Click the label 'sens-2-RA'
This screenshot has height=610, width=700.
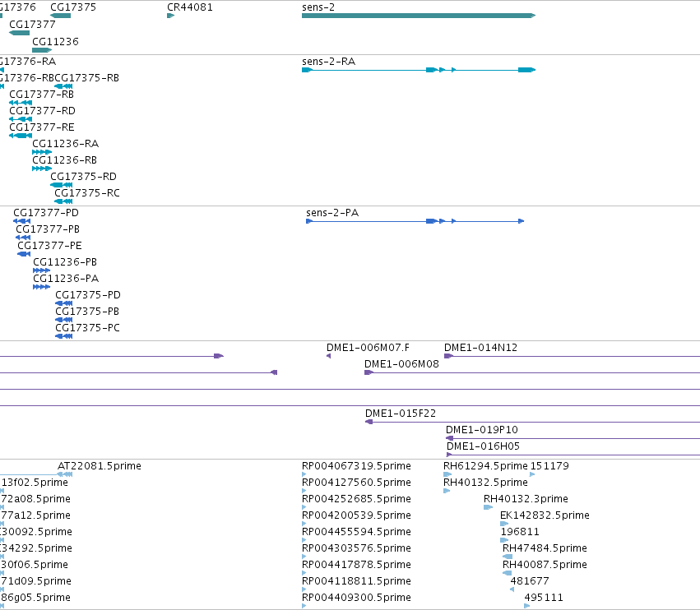(328, 62)
